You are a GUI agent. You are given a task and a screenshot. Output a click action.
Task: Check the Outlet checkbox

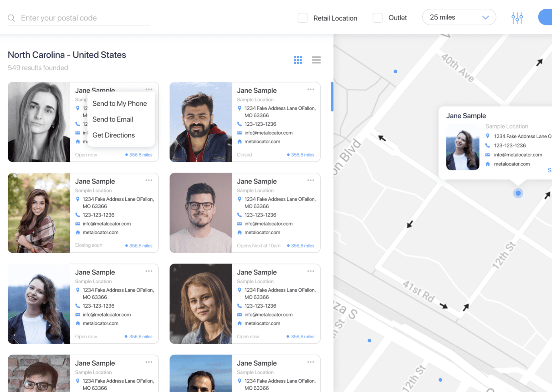[x=377, y=18]
